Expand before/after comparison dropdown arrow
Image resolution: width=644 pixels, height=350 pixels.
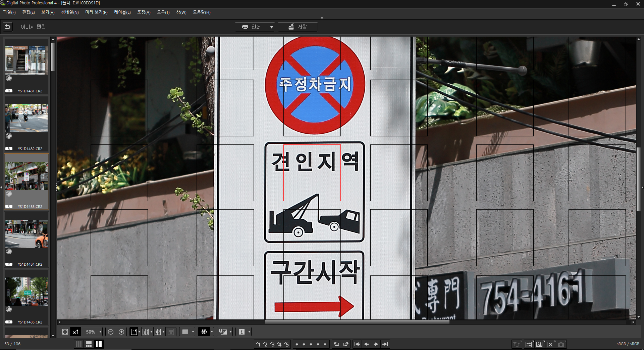pyautogui.click(x=151, y=332)
